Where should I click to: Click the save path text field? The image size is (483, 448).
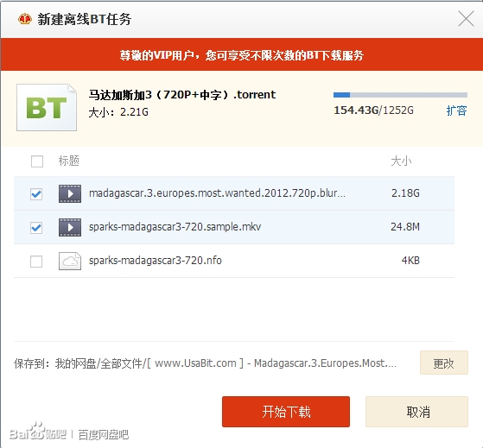pyautogui.click(x=205, y=363)
